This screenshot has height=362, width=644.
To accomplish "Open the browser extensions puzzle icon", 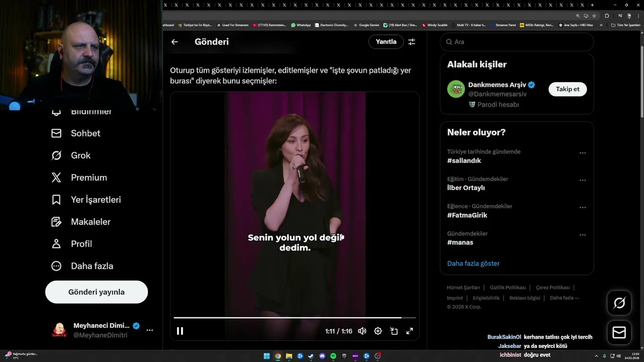I will point(607,16).
